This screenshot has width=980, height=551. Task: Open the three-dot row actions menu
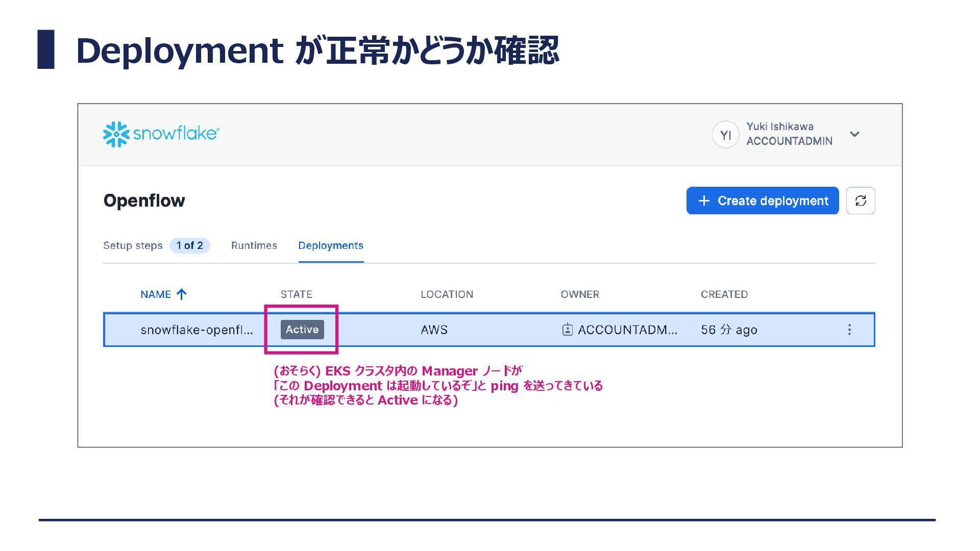point(849,330)
